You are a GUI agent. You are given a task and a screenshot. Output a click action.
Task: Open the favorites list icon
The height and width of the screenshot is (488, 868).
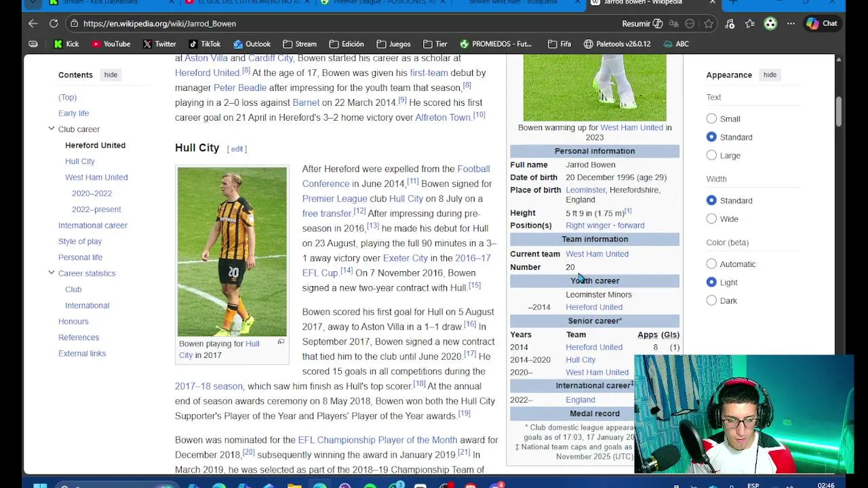click(x=750, y=23)
